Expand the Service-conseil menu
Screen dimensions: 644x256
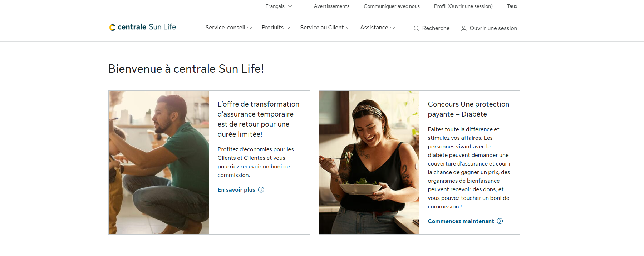tap(228, 28)
